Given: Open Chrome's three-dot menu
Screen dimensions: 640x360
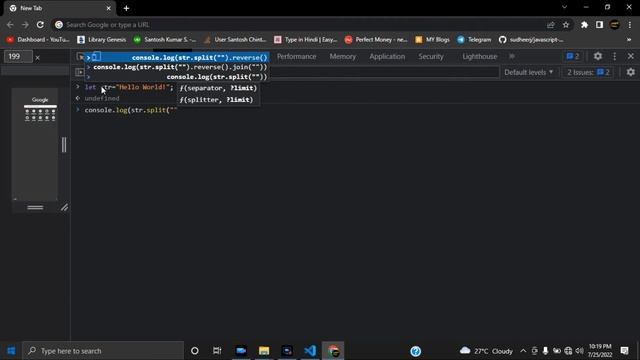Looking at the screenshot, I should click(630, 25).
